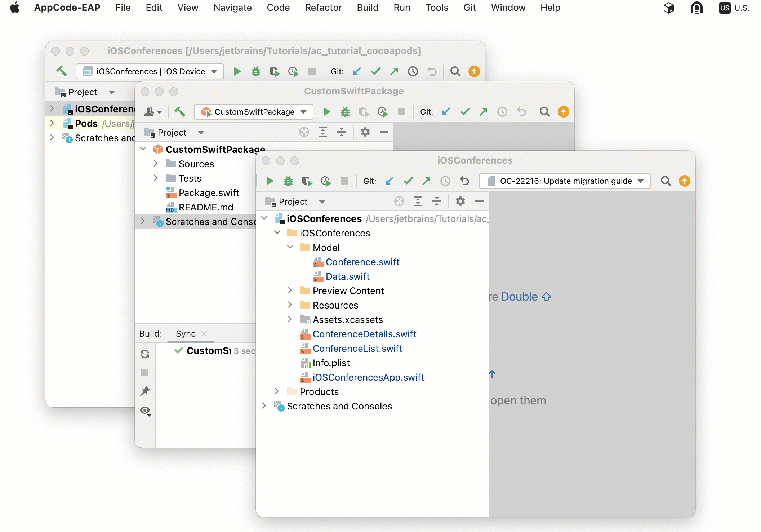
Task: Expand the Tests folder in CustomSwiftPackage
Action: [x=156, y=178]
